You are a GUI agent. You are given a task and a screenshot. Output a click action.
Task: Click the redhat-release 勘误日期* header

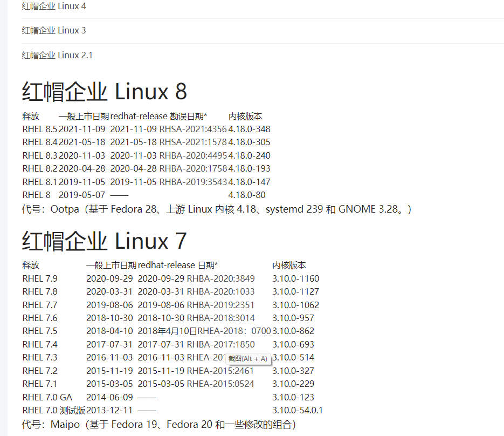pyautogui.click(x=159, y=116)
